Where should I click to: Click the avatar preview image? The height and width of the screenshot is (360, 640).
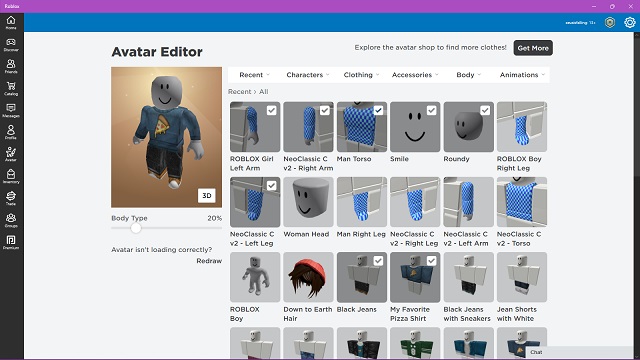pos(167,137)
